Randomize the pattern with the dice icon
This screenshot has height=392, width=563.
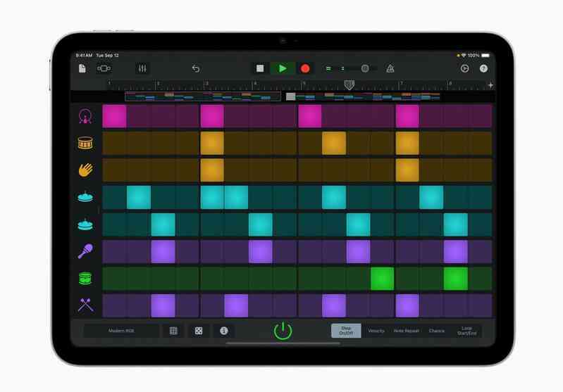click(x=199, y=331)
